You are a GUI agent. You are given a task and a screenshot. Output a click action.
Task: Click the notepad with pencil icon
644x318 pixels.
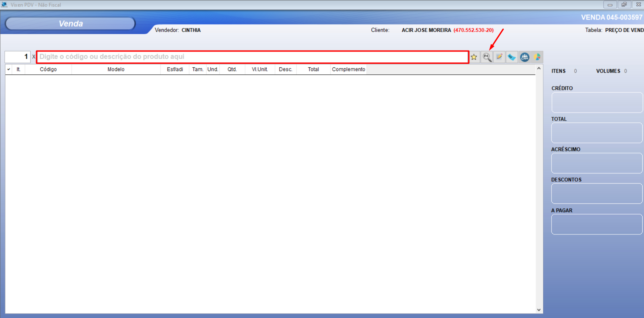pyautogui.click(x=499, y=57)
